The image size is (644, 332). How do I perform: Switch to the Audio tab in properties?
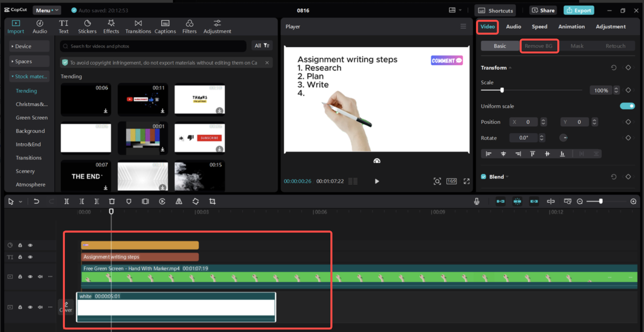[513, 27]
